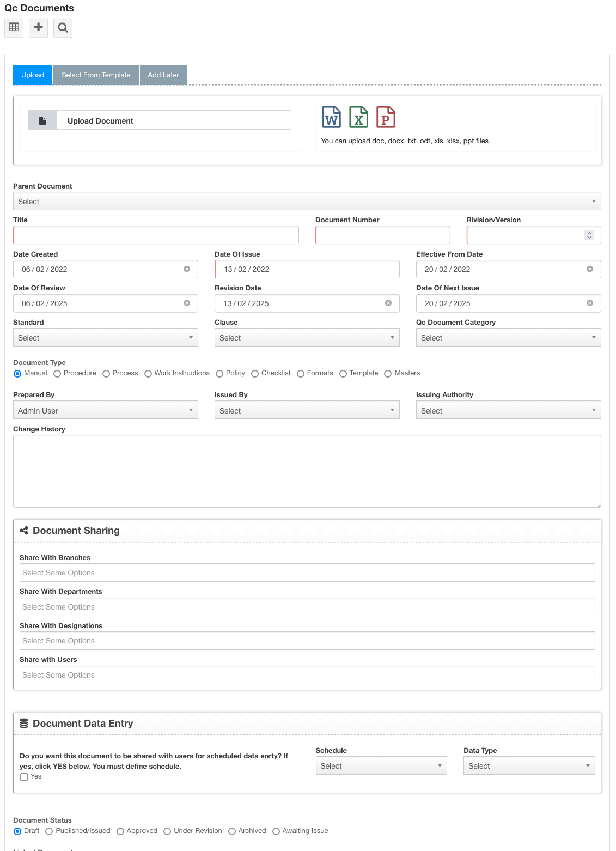Clear the Date Of Next Issue field

tap(590, 303)
